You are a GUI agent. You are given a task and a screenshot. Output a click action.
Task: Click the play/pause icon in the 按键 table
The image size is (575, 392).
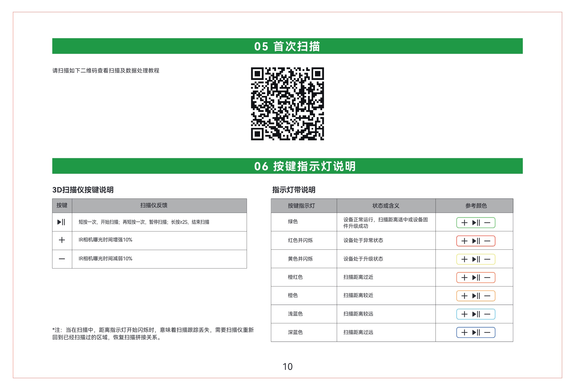(61, 222)
